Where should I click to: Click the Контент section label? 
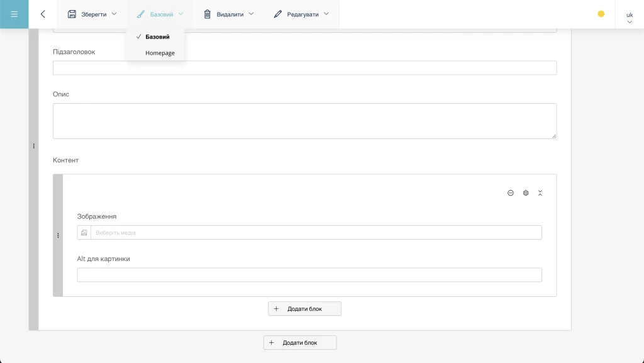click(65, 160)
